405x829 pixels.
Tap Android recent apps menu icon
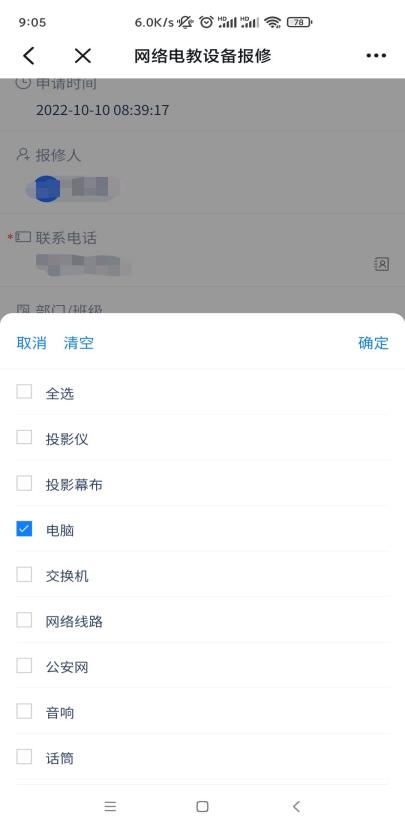pos(110,806)
